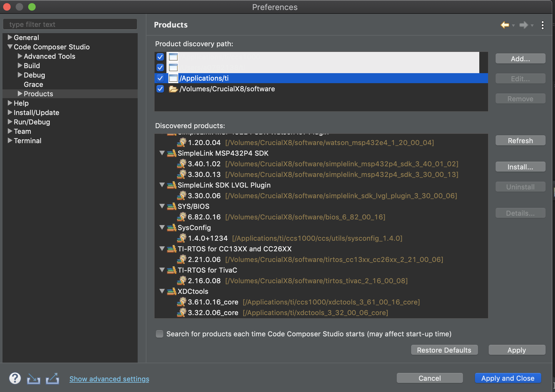Click the import preferences icon
Viewport: 555px width, 392px height.
[x=33, y=379]
